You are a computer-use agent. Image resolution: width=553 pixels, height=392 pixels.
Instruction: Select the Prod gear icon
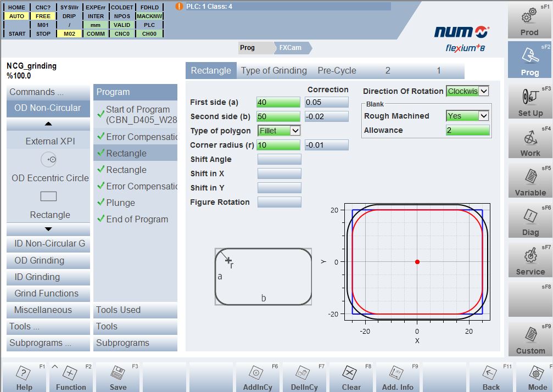pyautogui.click(x=529, y=19)
